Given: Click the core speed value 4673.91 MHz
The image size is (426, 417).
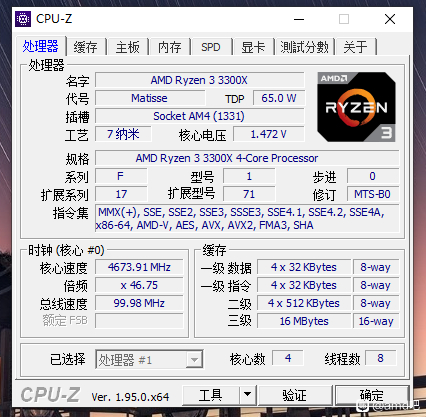Looking at the screenshot, I should tap(139, 267).
